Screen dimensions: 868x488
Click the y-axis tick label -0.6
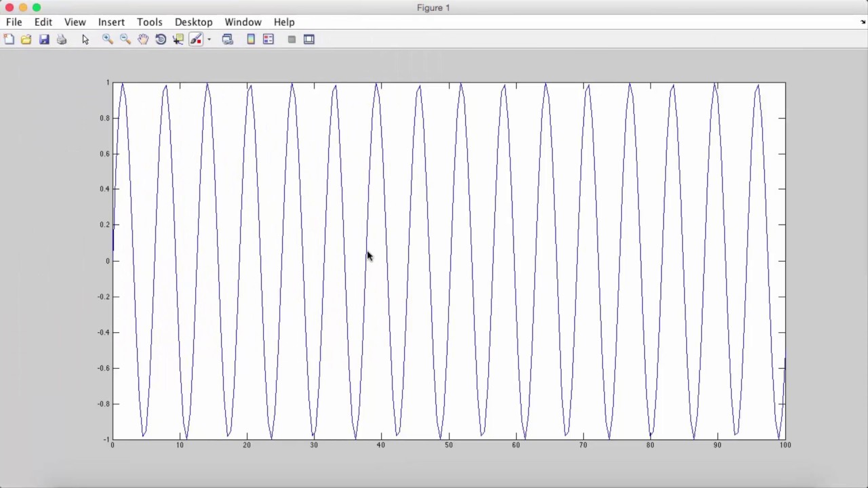(x=103, y=368)
